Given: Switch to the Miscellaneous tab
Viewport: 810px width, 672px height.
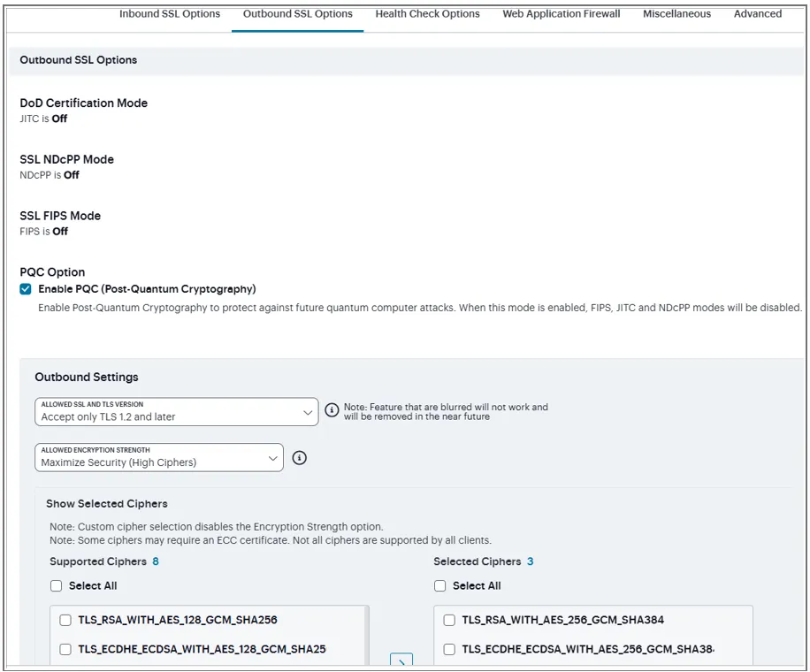Looking at the screenshot, I should tap(676, 14).
